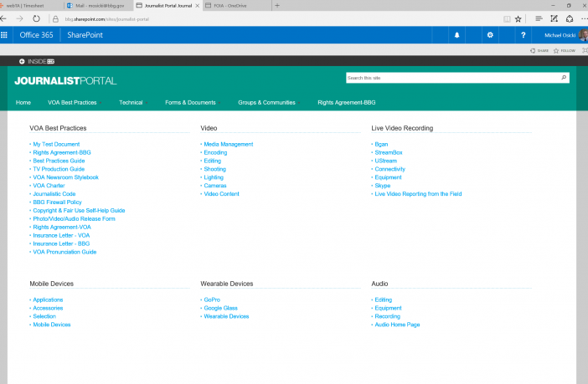Open the StreamBox link
This screenshot has height=384, width=588.
[x=389, y=152]
